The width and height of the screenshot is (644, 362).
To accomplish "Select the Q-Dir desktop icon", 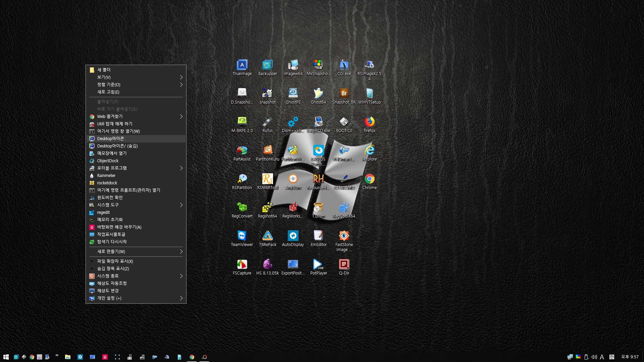I will point(344,267).
